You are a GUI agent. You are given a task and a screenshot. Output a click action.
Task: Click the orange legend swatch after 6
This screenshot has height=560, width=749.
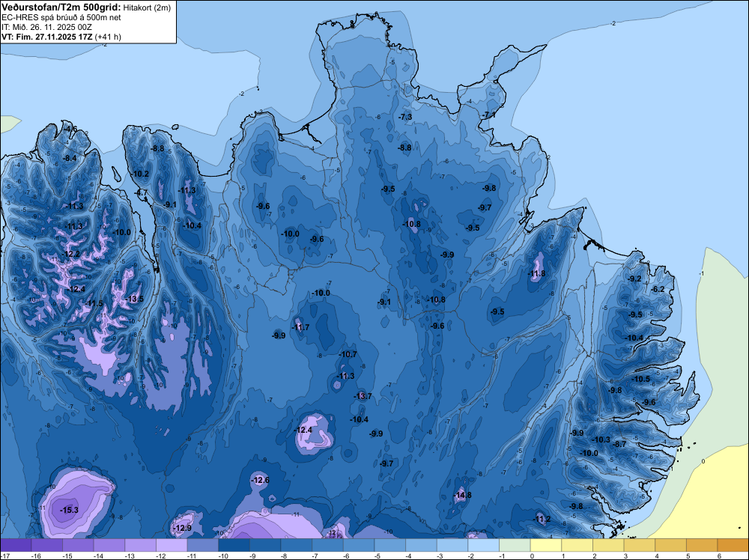click(x=733, y=545)
